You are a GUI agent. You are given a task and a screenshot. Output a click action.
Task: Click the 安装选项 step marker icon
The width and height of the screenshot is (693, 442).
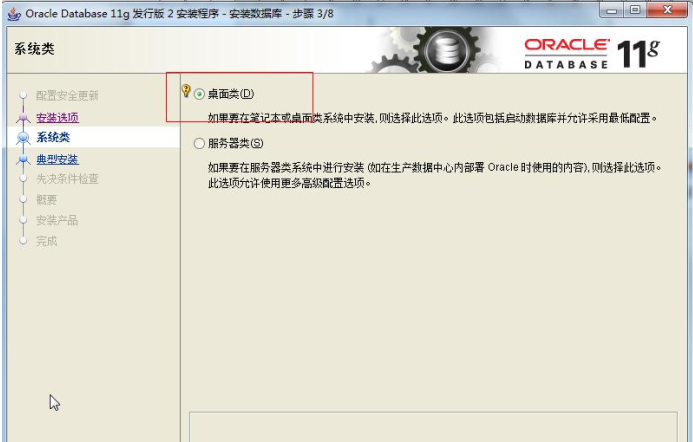coord(23,118)
